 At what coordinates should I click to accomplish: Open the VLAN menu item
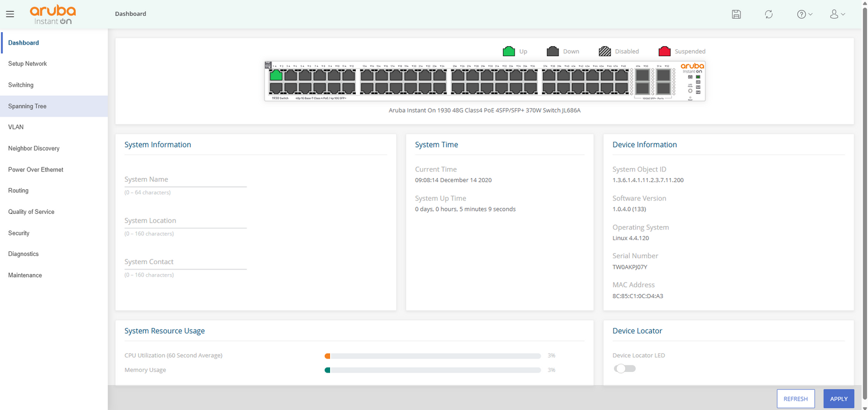point(16,127)
